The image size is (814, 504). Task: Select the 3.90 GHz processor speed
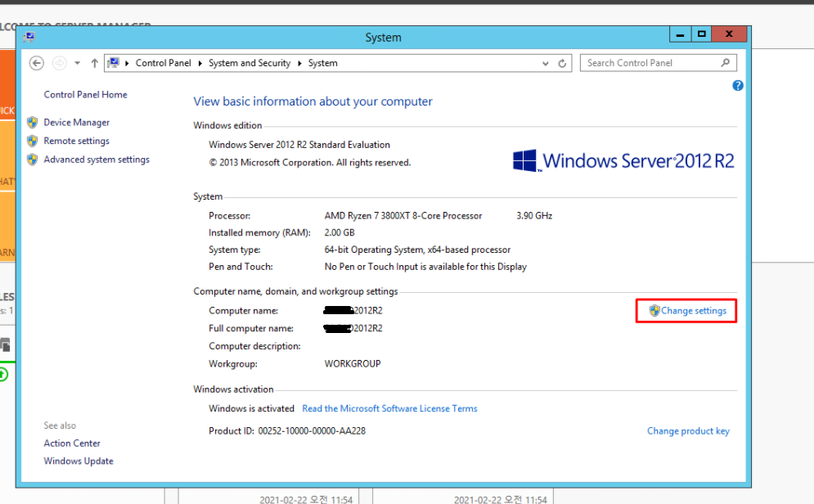(x=534, y=216)
